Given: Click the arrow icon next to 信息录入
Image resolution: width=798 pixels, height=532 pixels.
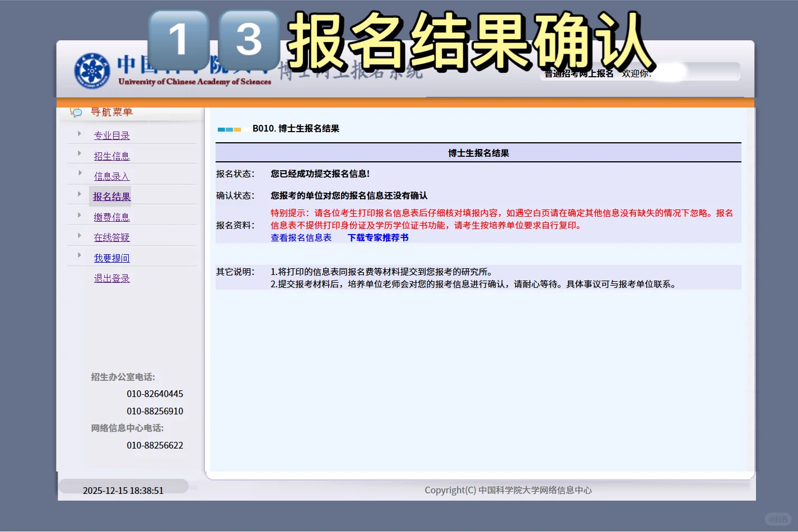Looking at the screenshot, I should [x=80, y=174].
